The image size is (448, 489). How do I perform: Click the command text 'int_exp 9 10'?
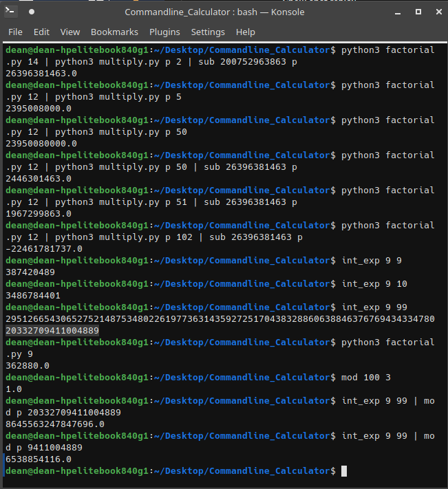coord(374,284)
